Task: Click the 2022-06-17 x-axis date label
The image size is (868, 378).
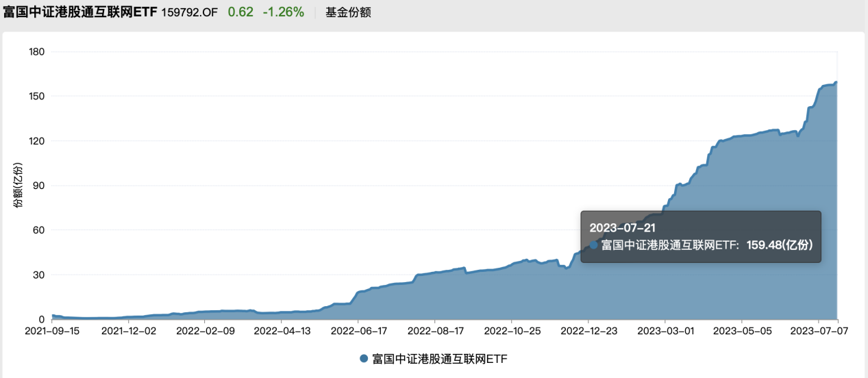Action: [358, 330]
